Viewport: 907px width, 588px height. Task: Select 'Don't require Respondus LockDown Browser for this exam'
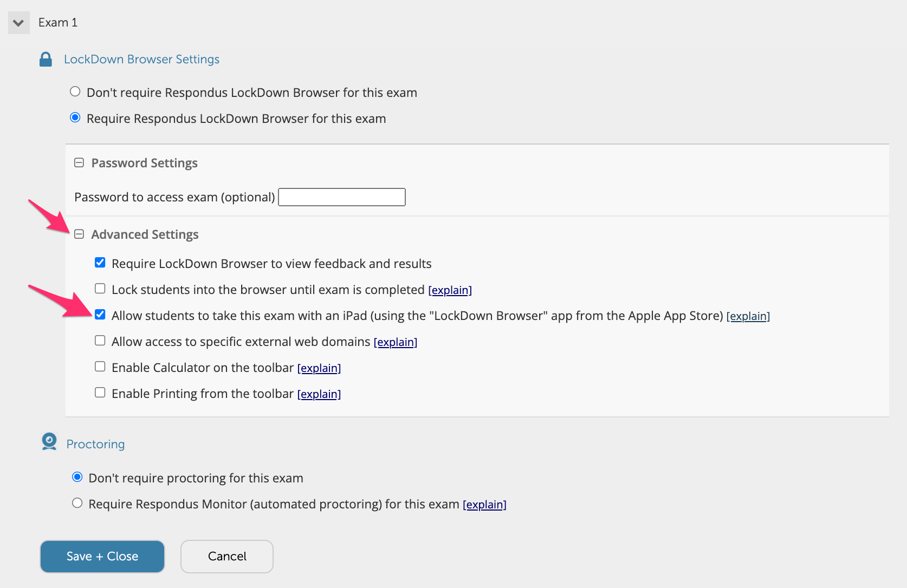75,92
